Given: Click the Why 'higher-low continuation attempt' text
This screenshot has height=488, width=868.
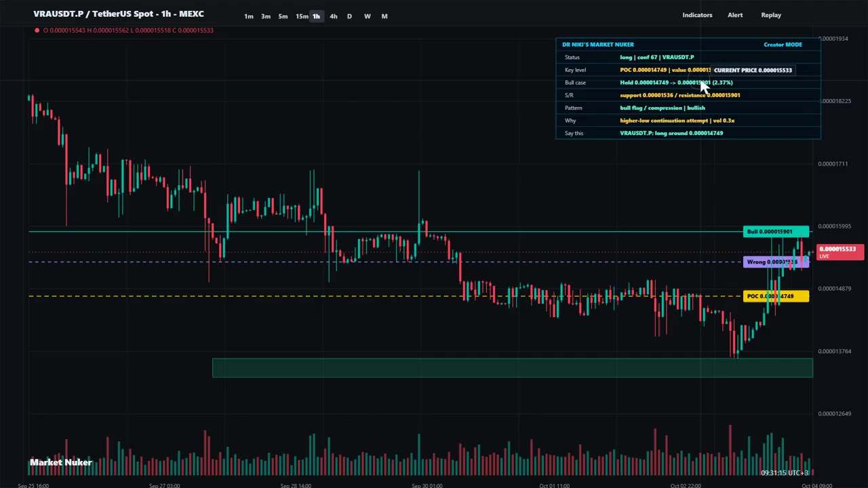Looking at the screenshot, I should click(x=677, y=121).
